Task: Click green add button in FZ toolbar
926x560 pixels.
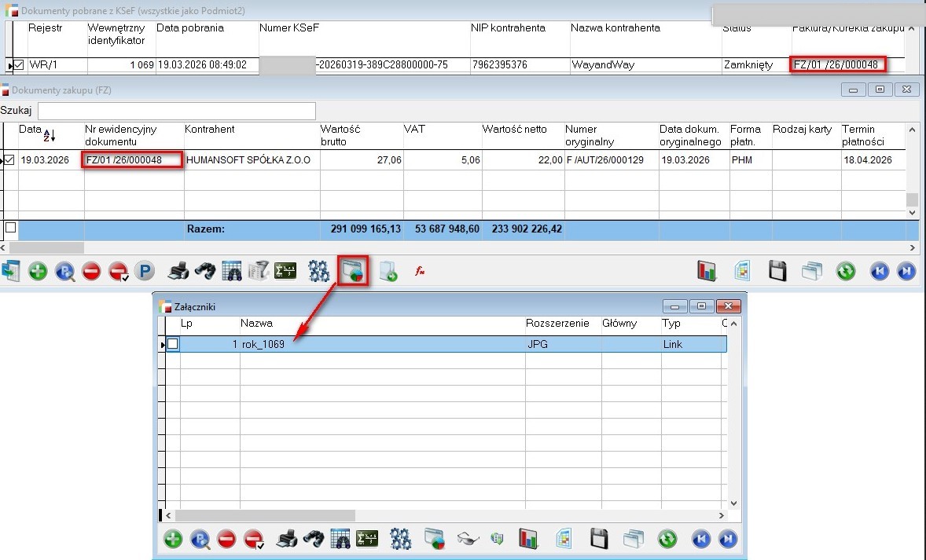Action: 38,272
